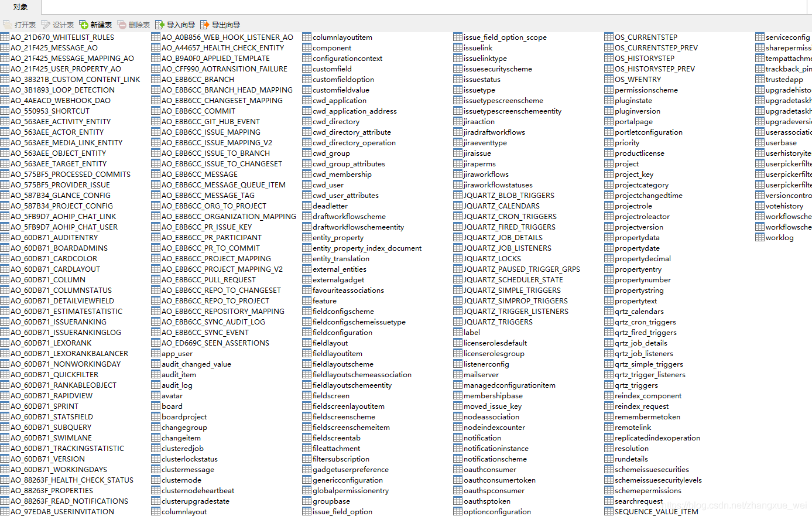The height and width of the screenshot is (516, 812).
Task: Switch to the 对象 tab
Action: point(20,7)
